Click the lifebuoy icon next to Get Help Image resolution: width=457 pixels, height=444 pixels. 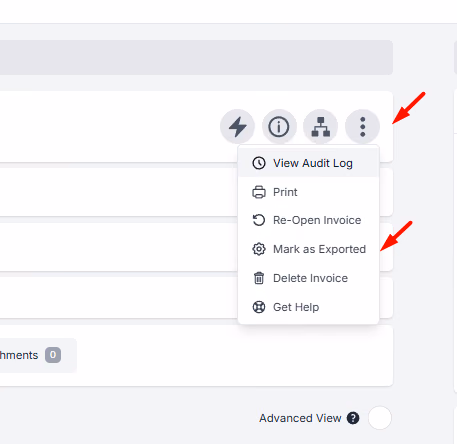(259, 307)
